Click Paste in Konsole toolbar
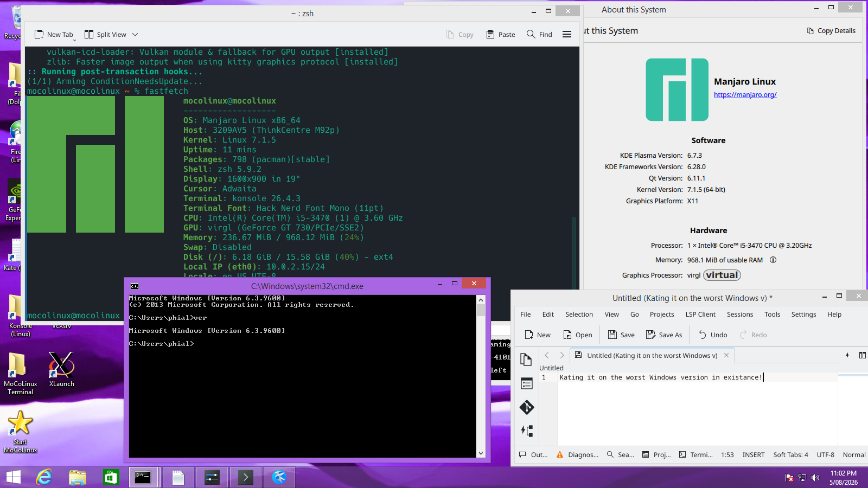This screenshot has height=488, width=868. 500,34
